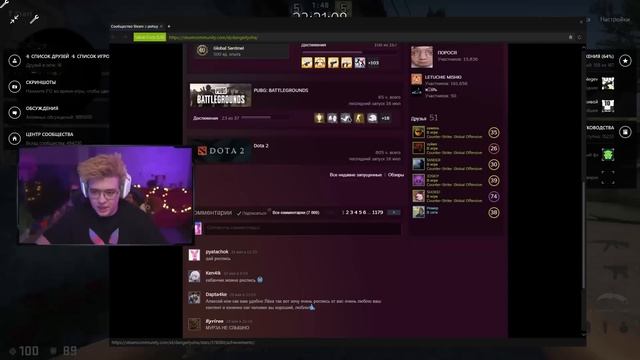640x360 pixels.
Task: Click the fifth PUBG achievement icon
Action: (x=372, y=118)
